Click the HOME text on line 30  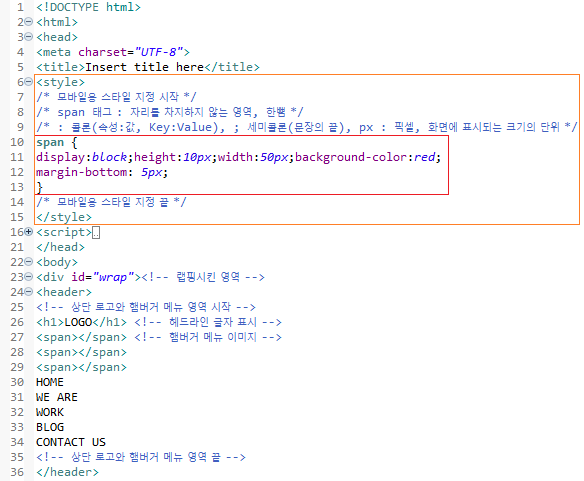pos(50,382)
